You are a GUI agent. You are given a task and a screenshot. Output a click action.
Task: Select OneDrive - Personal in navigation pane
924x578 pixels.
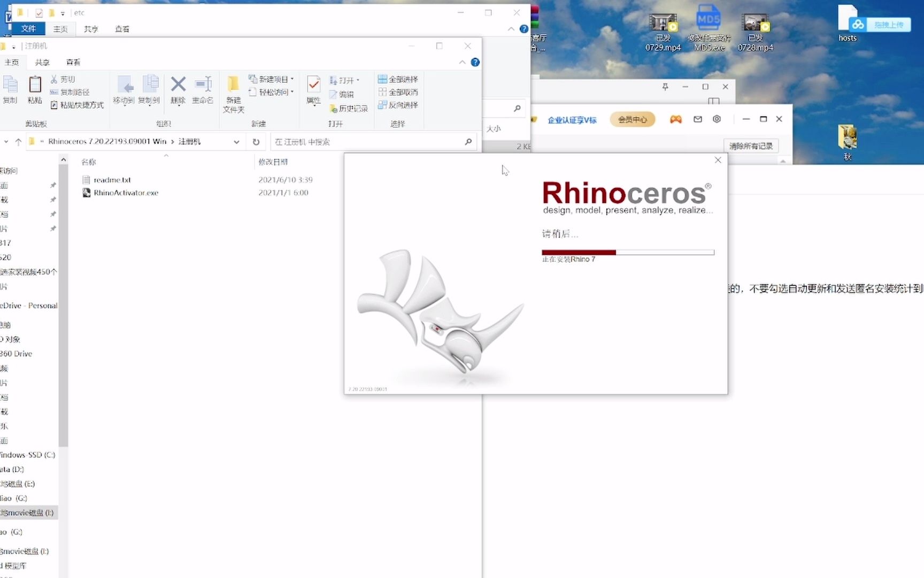pos(29,306)
